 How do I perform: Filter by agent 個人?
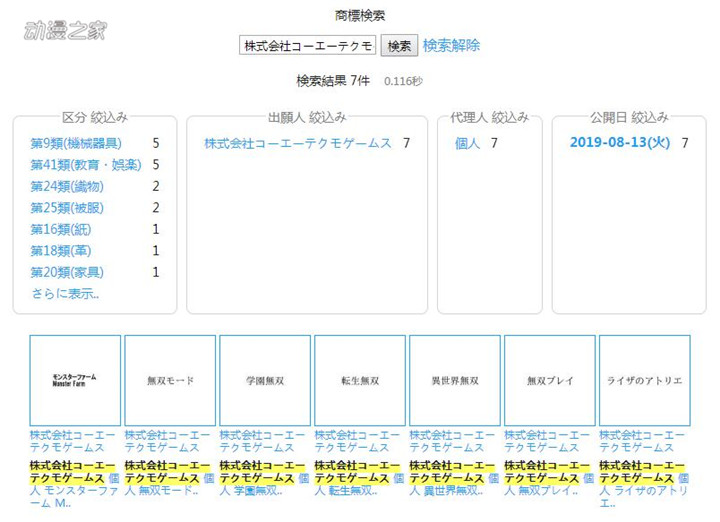coord(467,143)
